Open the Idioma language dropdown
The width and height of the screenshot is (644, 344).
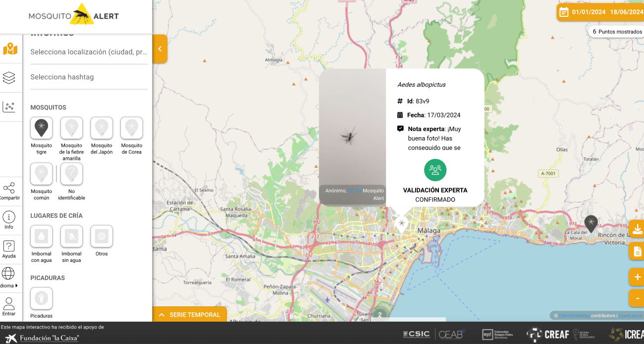(x=8, y=274)
